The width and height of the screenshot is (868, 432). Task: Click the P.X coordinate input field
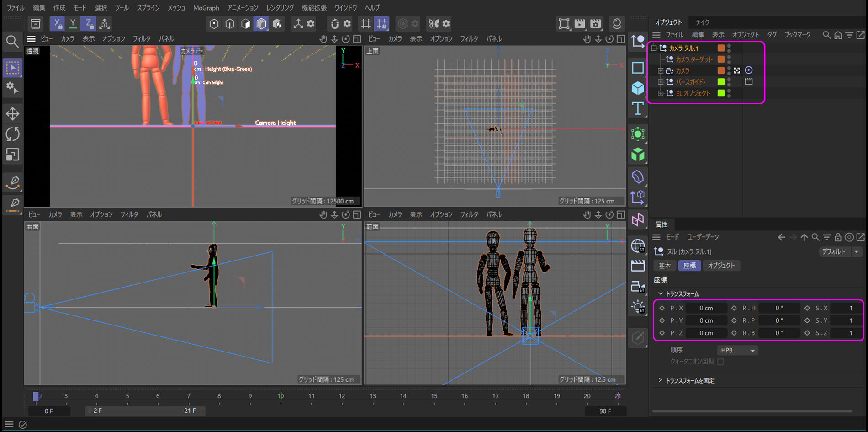coord(706,308)
